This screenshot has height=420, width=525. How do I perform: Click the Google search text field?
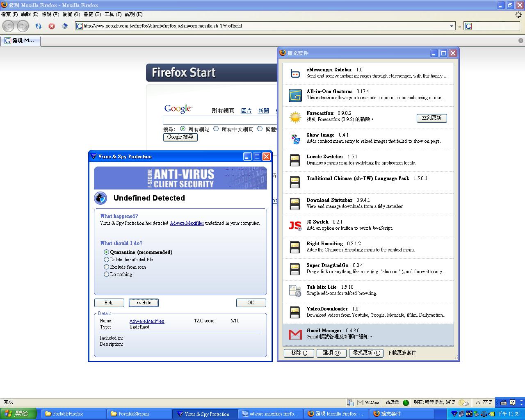(x=220, y=120)
